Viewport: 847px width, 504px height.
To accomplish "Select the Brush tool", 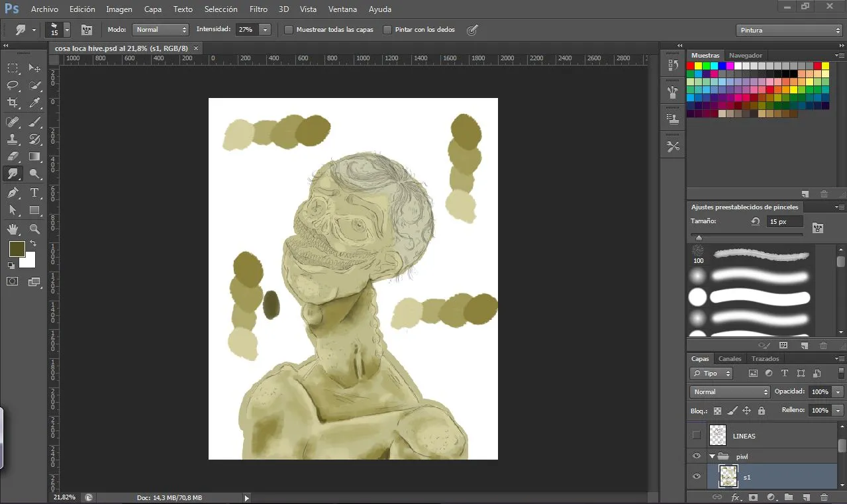I will coord(35,122).
